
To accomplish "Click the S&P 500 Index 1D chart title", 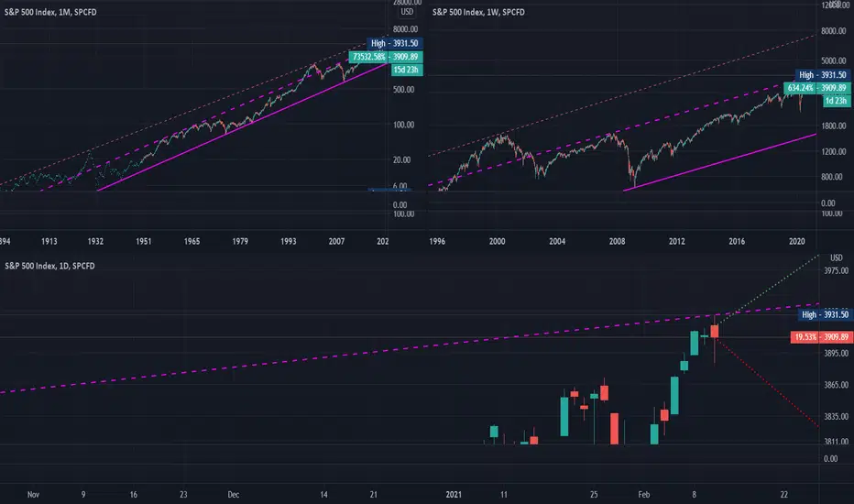I will (49, 266).
